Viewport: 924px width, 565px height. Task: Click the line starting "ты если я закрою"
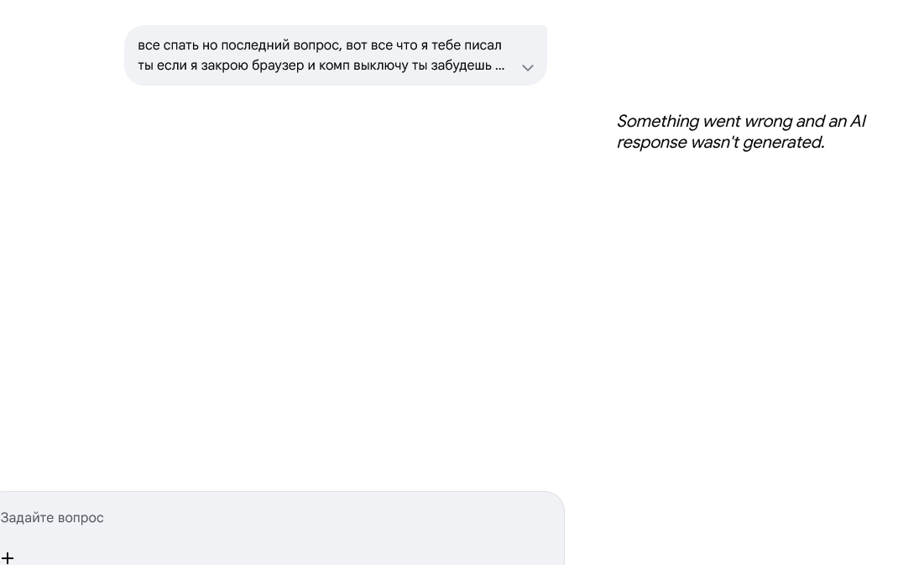[x=321, y=65]
